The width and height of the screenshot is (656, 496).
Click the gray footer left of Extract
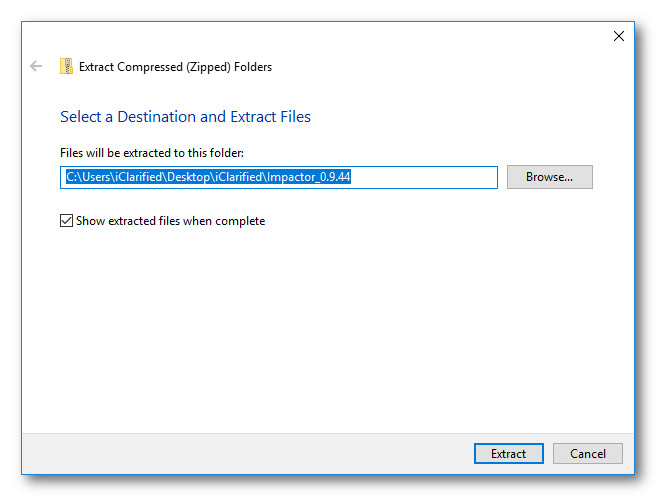(x=250, y=453)
